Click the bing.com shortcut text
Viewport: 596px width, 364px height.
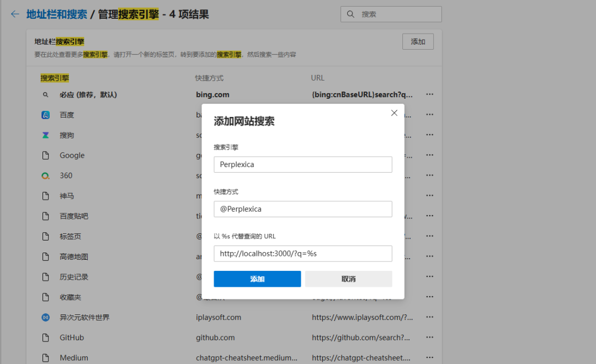click(x=212, y=95)
